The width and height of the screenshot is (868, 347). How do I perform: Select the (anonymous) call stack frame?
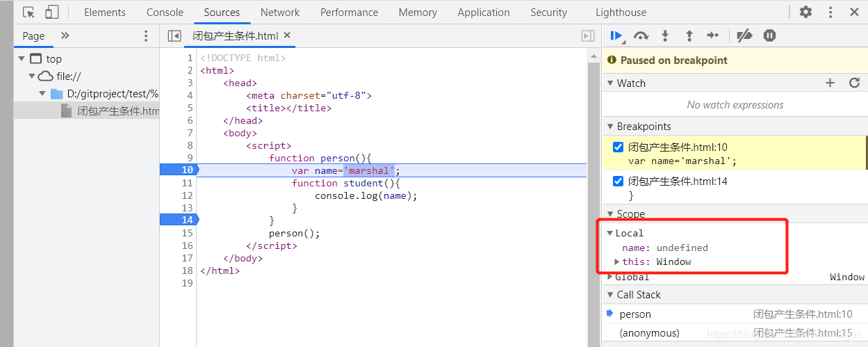click(x=735, y=333)
